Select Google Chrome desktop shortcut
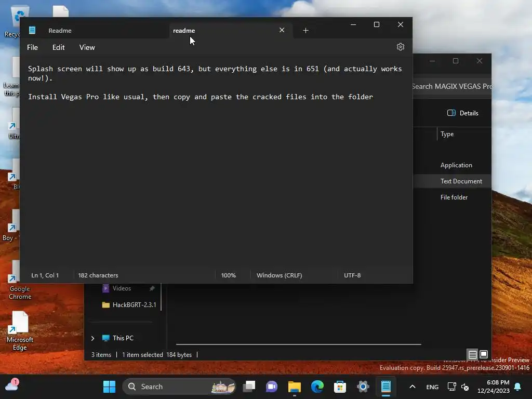This screenshot has width=532, height=399. (20, 280)
